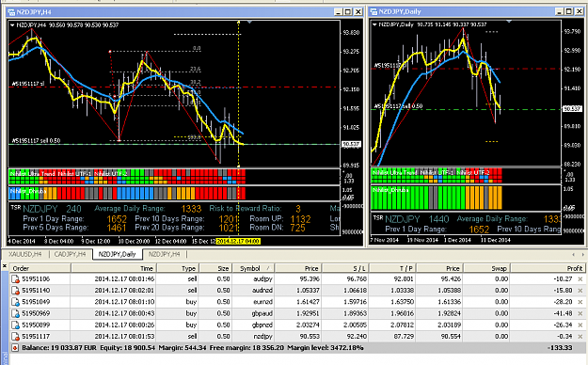
Task: Minimize the NZDJPY,H4 chart window
Action: point(339,12)
